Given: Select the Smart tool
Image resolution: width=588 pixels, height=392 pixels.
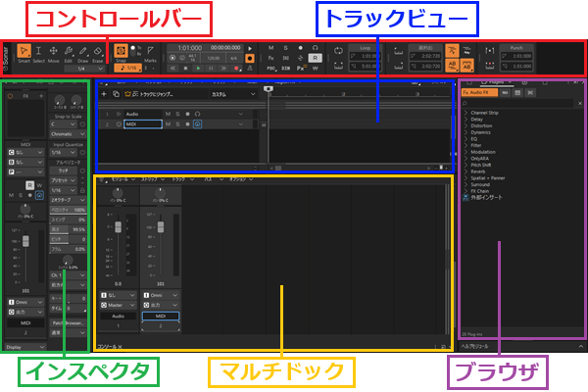Looking at the screenshot, I should (22, 53).
